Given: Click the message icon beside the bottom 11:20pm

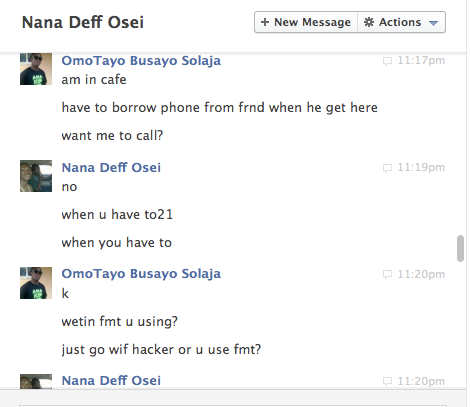Looking at the screenshot, I should point(387,381).
